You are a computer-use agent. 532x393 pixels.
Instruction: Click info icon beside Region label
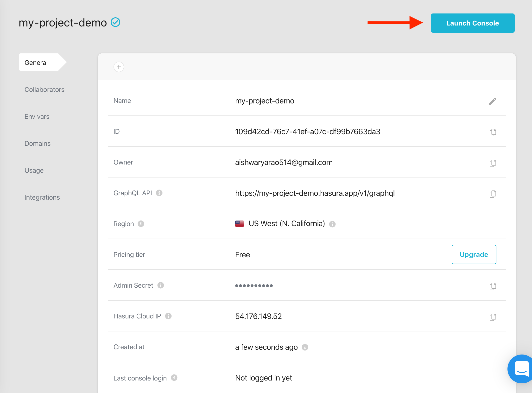[141, 224]
